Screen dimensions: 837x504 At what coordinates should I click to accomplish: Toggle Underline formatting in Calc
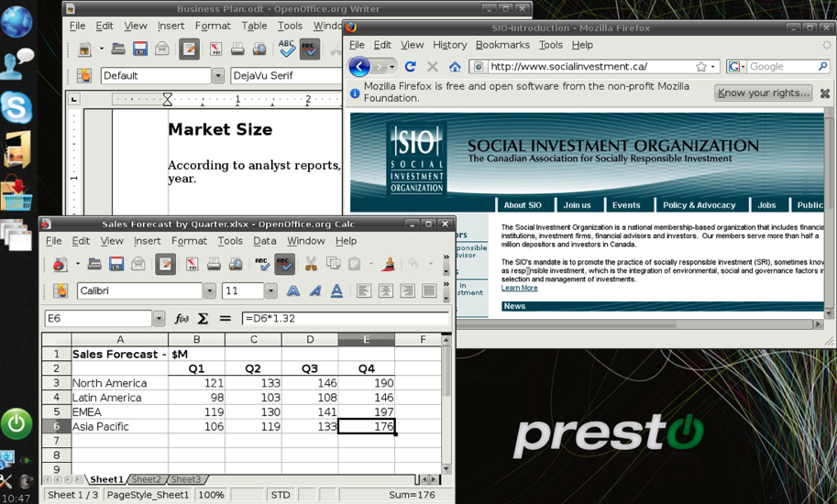336,290
